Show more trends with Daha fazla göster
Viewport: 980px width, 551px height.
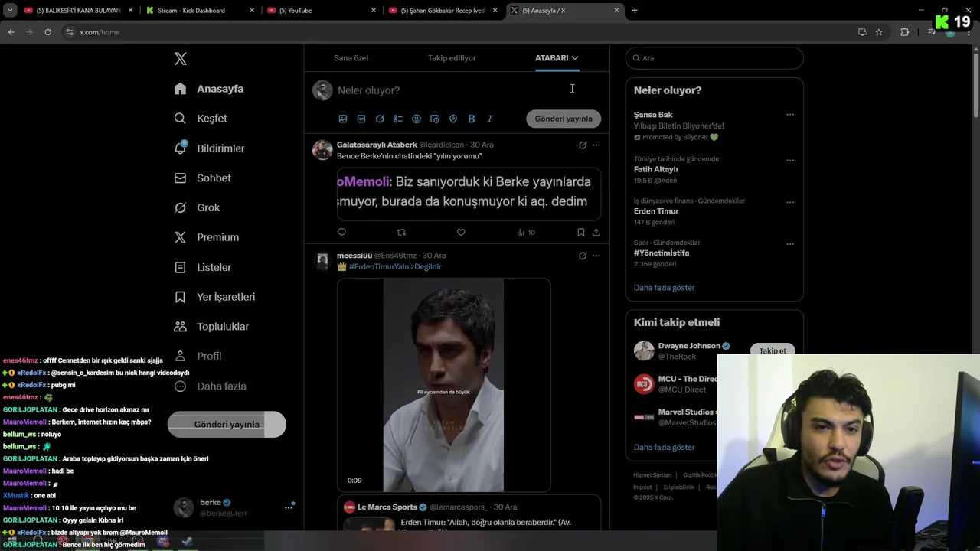tap(664, 288)
